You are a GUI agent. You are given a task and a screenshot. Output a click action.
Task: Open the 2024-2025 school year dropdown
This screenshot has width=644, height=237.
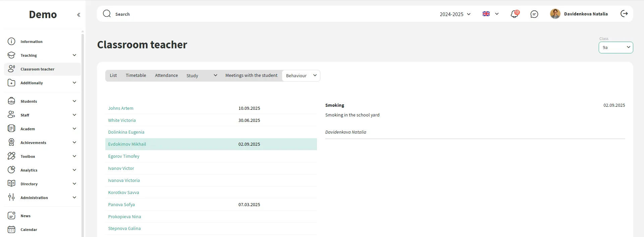pyautogui.click(x=455, y=14)
